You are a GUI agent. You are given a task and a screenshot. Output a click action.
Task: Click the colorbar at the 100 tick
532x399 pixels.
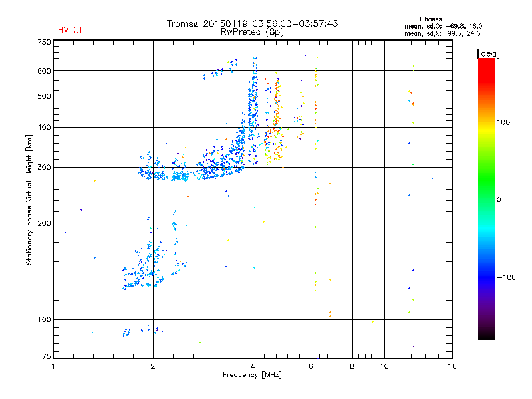[x=486, y=122]
